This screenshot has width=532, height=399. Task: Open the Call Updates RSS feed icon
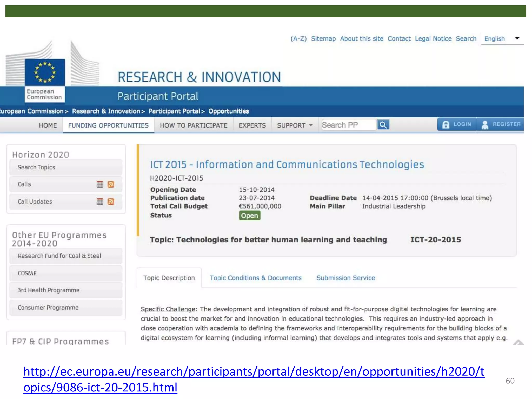coord(111,202)
